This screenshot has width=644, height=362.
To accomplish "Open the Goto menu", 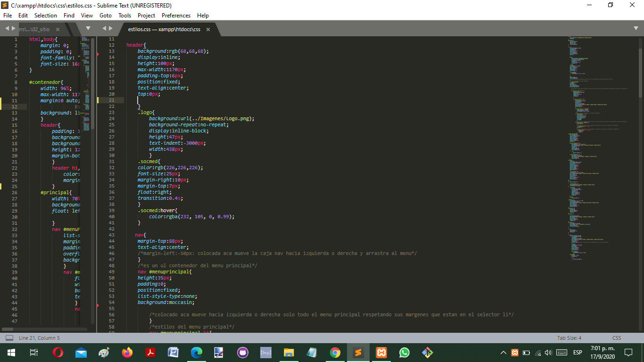I will tap(106, 16).
